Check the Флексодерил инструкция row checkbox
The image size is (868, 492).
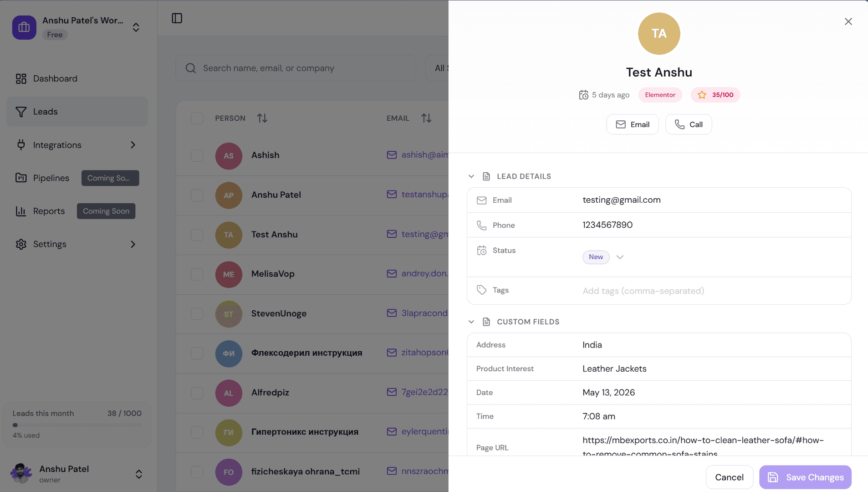point(197,353)
